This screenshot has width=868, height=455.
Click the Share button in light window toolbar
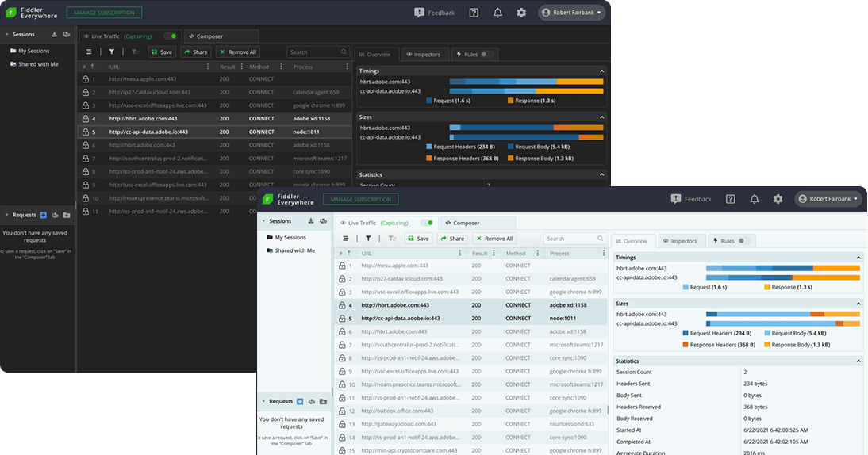pos(452,239)
